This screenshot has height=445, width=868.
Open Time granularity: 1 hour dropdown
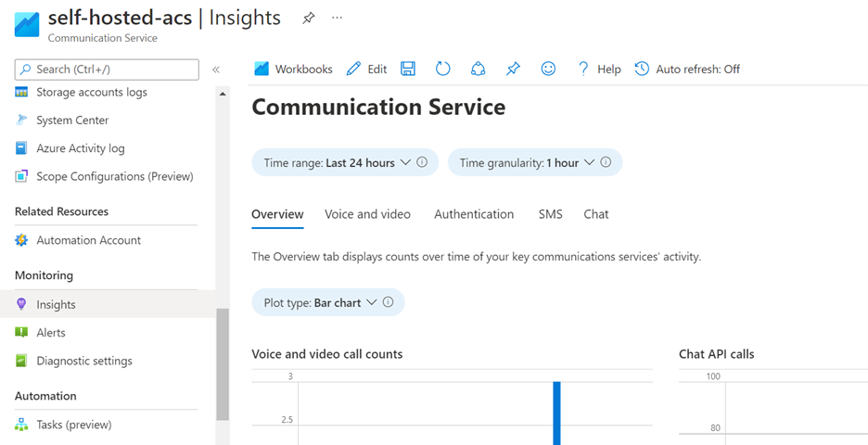coord(535,163)
